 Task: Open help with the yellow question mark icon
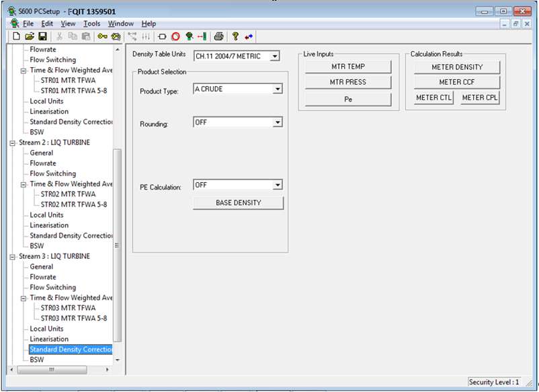coord(235,36)
